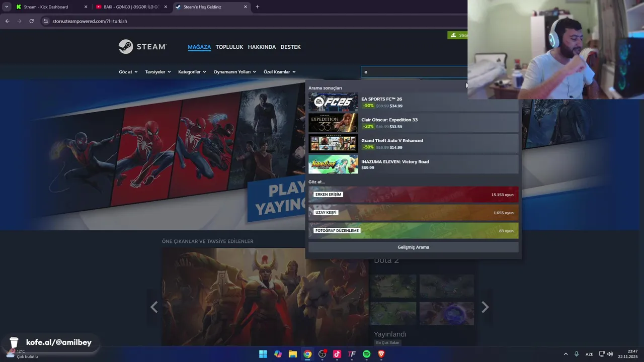Image resolution: width=644 pixels, height=362 pixels.
Task: Open File Explorer from the taskbar
Action: (x=292, y=354)
